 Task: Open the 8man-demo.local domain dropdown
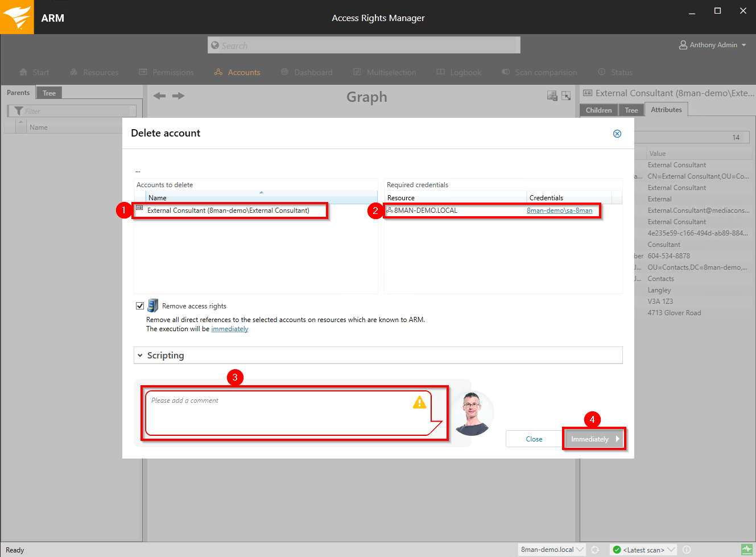[552, 550]
